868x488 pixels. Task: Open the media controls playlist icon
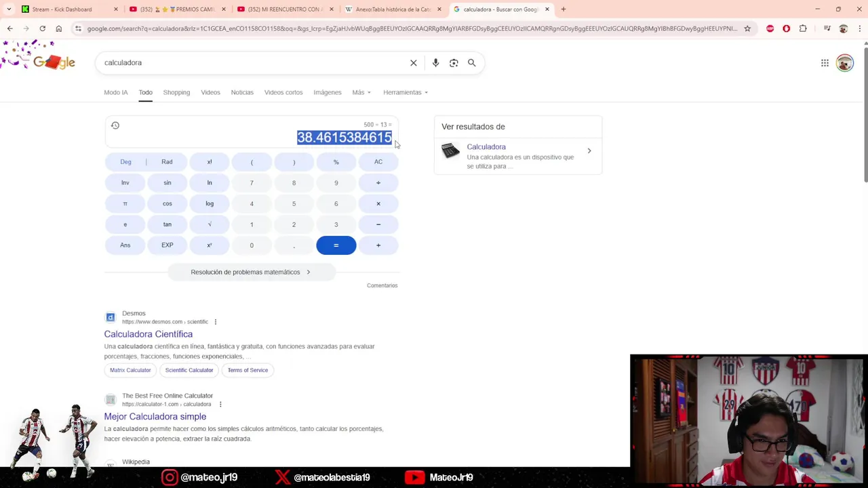(x=827, y=28)
